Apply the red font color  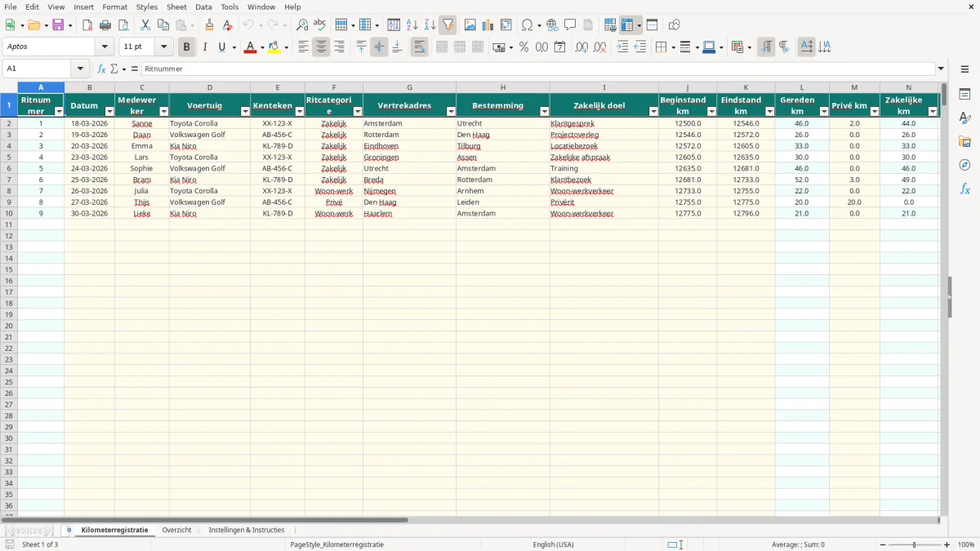coord(250,47)
